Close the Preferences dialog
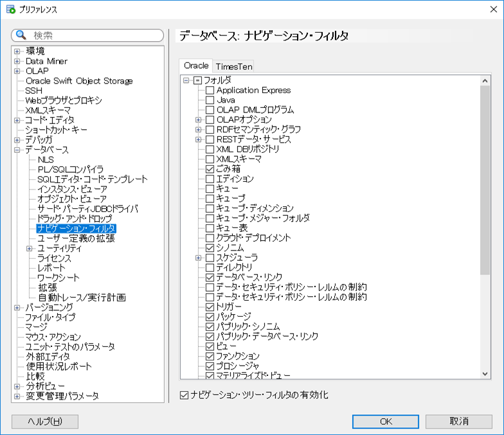 click(x=494, y=9)
